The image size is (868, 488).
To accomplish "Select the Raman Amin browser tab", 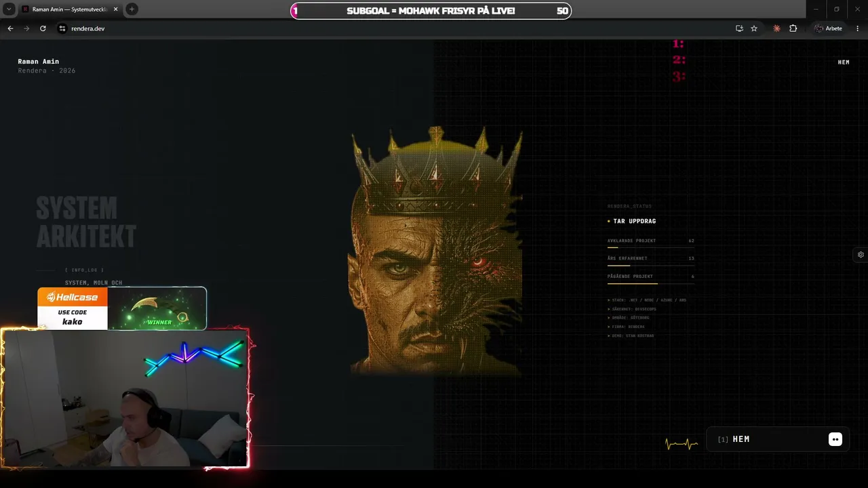I will tap(70, 9).
